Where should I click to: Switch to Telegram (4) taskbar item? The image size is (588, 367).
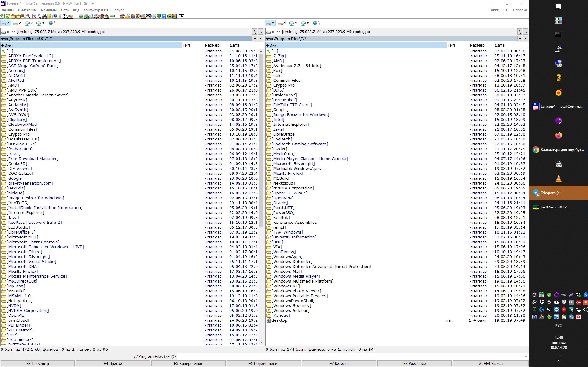[559, 193]
